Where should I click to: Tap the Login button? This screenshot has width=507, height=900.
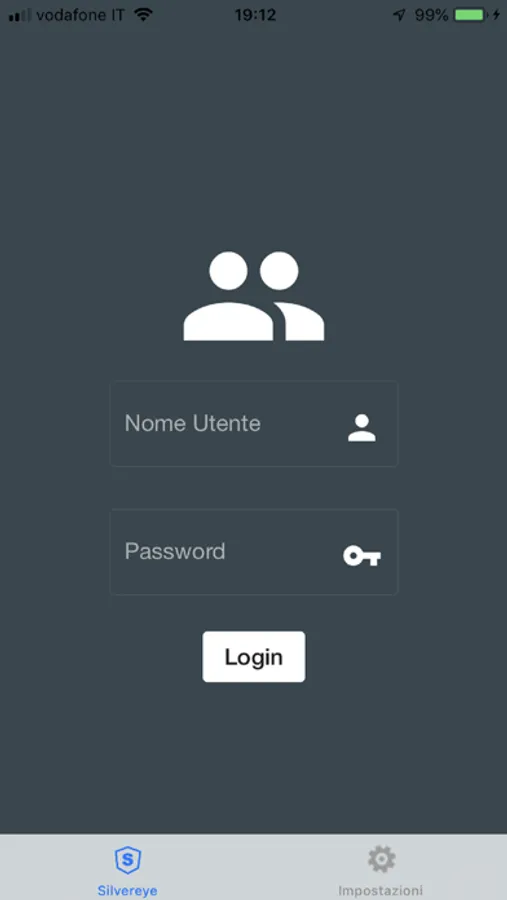click(x=254, y=657)
